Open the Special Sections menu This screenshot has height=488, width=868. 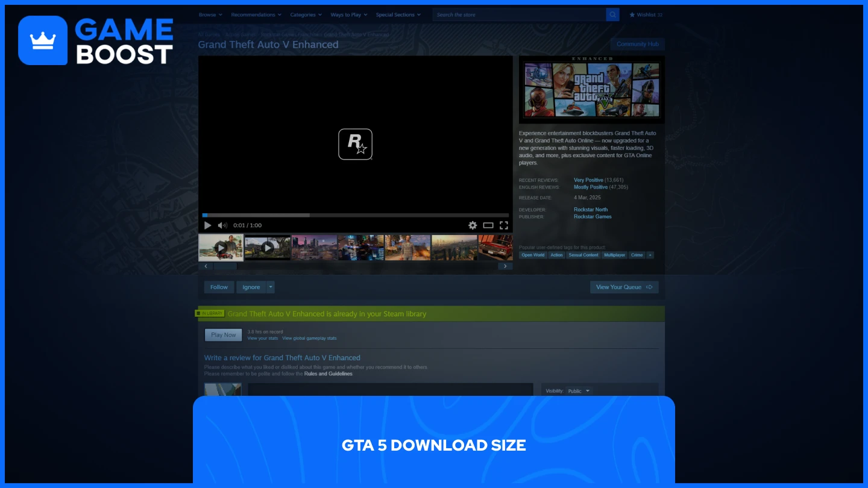click(395, 14)
